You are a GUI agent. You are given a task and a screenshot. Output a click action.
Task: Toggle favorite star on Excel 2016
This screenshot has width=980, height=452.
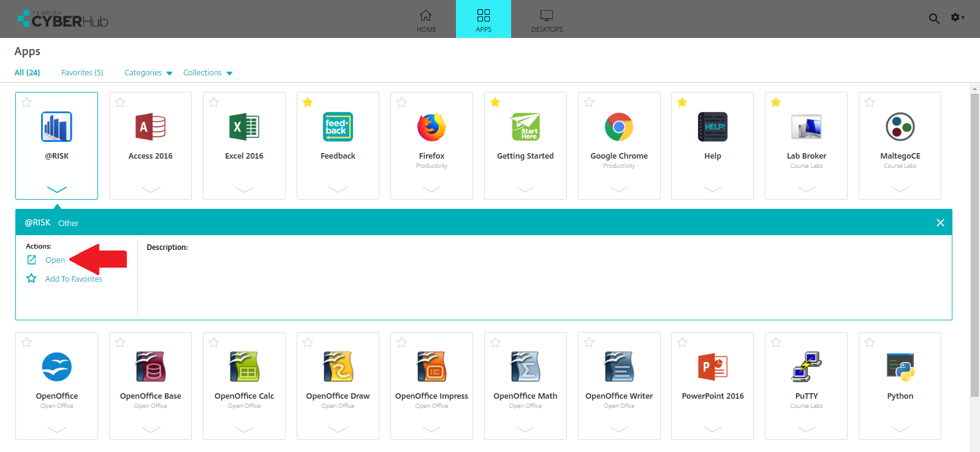pyautogui.click(x=214, y=102)
